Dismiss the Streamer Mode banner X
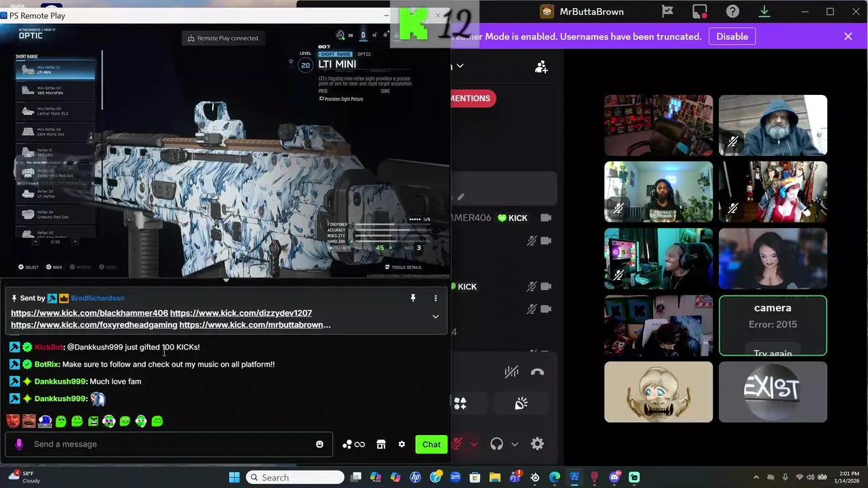The height and width of the screenshot is (488, 868). pos(848,37)
